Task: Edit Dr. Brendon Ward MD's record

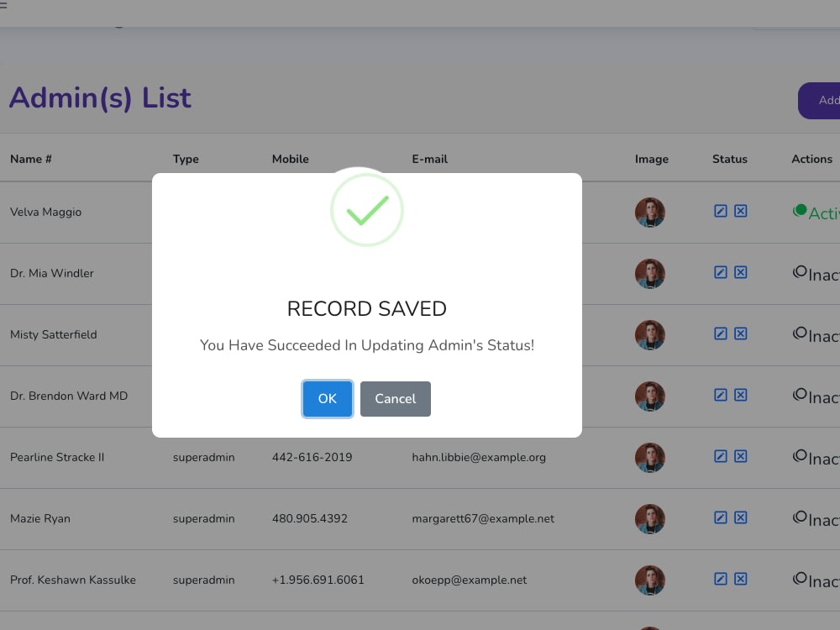Action: click(x=721, y=395)
